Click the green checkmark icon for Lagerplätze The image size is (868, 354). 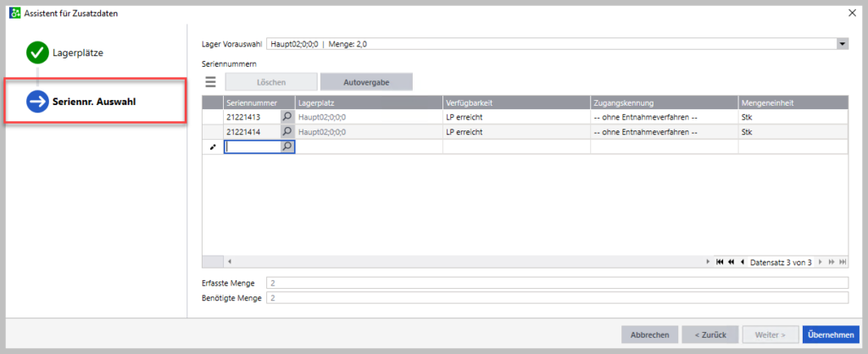[x=37, y=53]
